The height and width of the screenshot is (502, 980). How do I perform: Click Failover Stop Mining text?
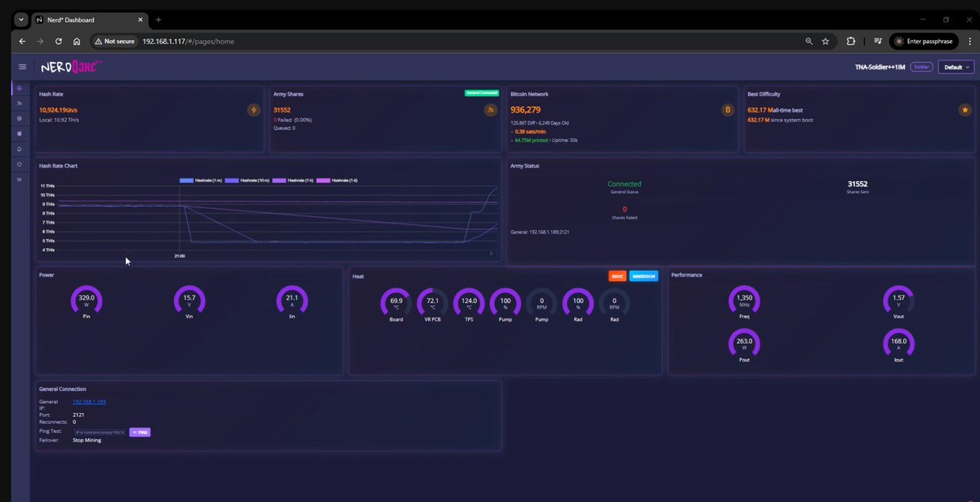click(x=87, y=440)
